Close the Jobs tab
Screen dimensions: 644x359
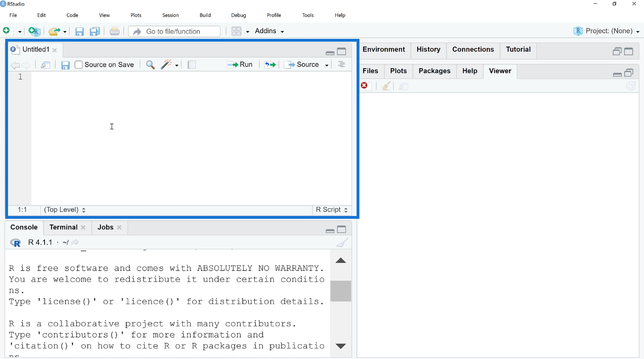[x=119, y=228]
